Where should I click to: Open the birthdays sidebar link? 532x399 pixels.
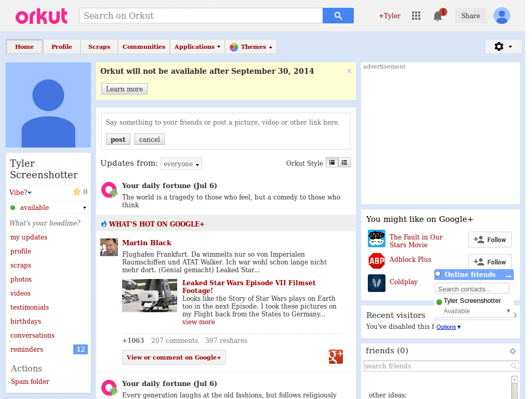coord(25,321)
